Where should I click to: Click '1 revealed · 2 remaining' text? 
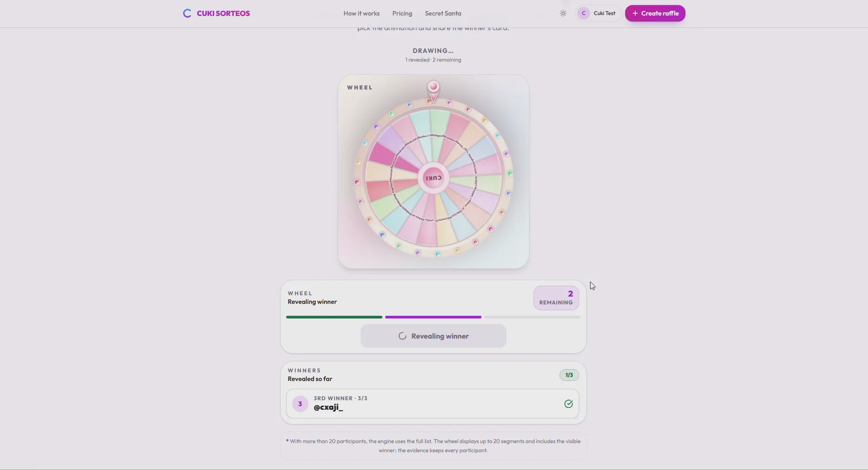click(433, 60)
